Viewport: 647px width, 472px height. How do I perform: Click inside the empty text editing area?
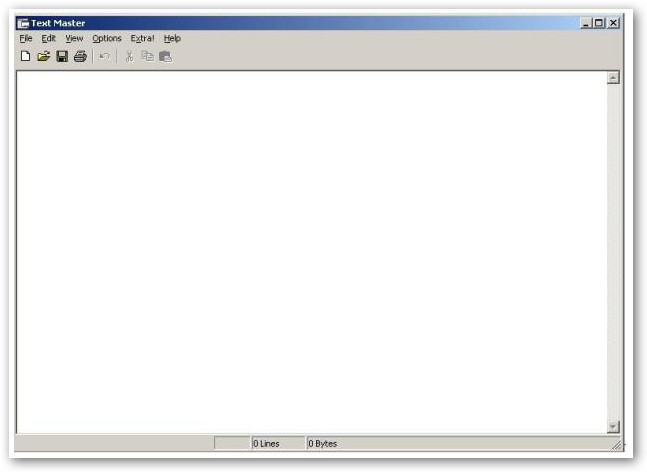312,252
